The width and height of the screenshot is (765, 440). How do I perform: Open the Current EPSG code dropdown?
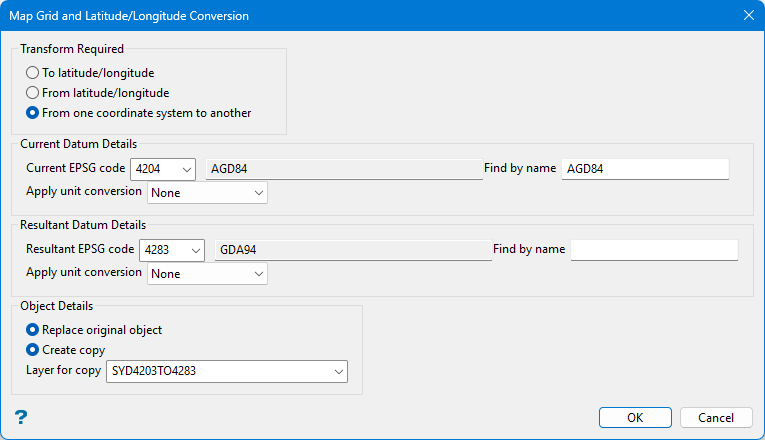(186, 169)
